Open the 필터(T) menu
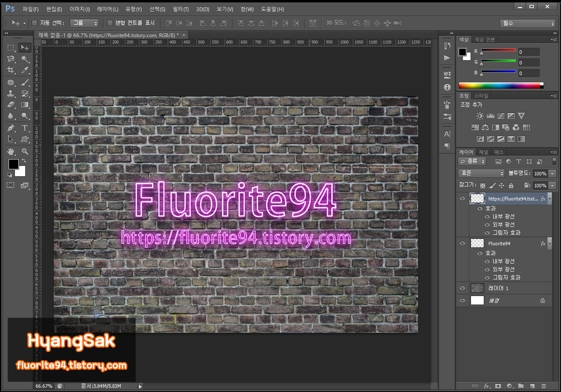 point(181,9)
